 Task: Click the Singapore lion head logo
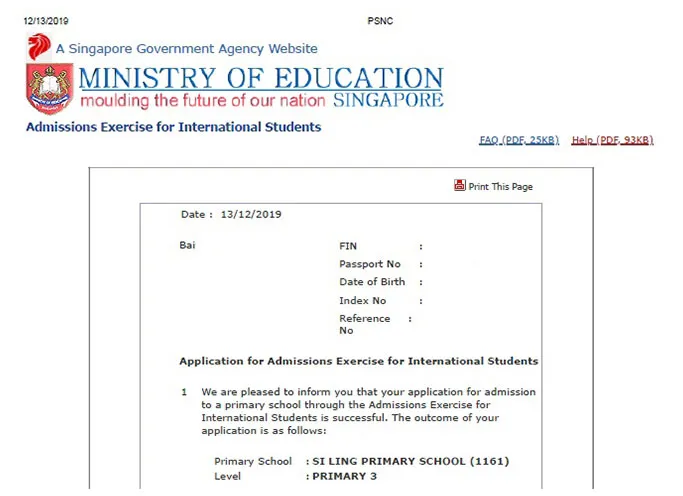click(x=39, y=47)
